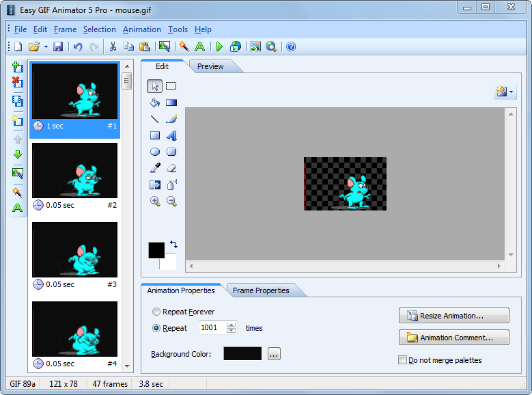The height and width of the screenshot is (395, 532).
Task: Click the Save floppy disk icon
Action: [58, 46]
